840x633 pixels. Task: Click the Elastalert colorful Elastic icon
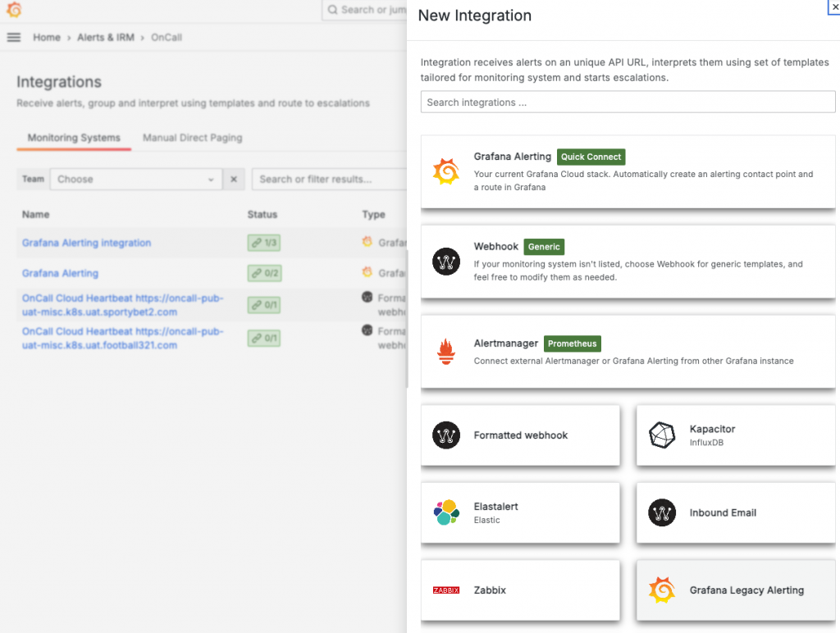445,512
